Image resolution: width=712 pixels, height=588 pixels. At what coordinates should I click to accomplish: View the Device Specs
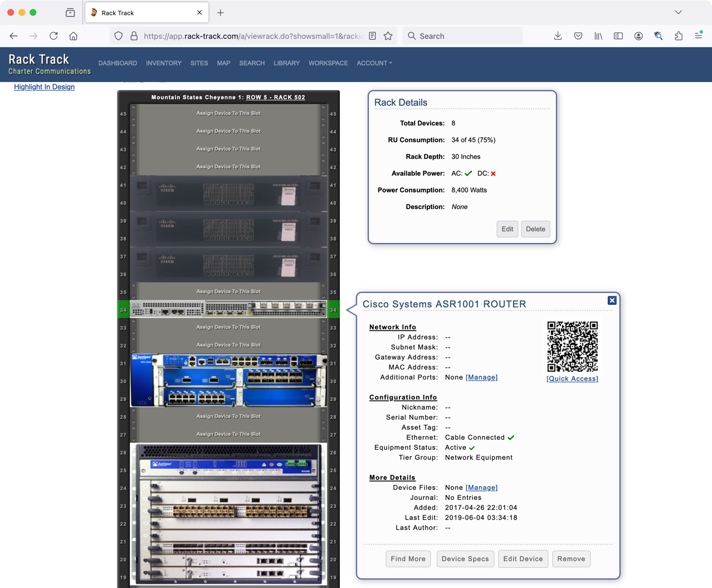465,559
